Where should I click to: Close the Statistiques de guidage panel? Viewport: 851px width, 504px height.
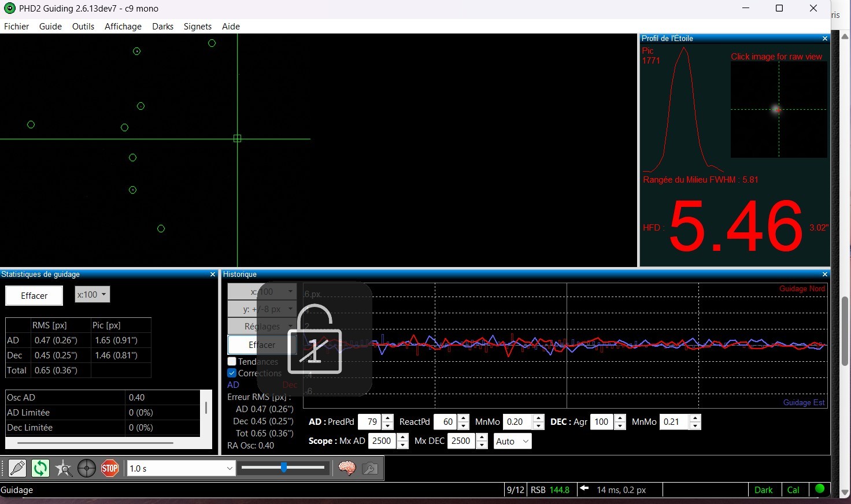point(213,275)
